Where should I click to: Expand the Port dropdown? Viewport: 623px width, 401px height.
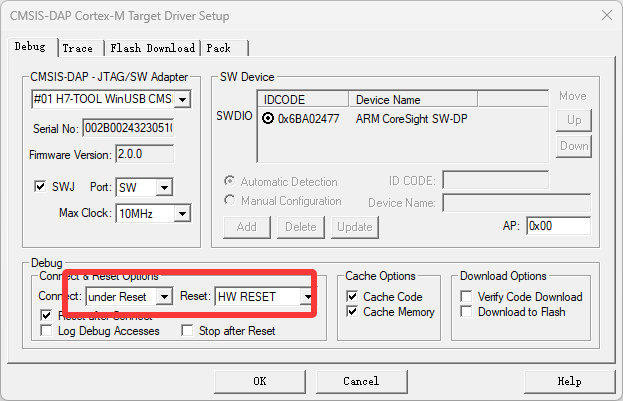(164, 187)
